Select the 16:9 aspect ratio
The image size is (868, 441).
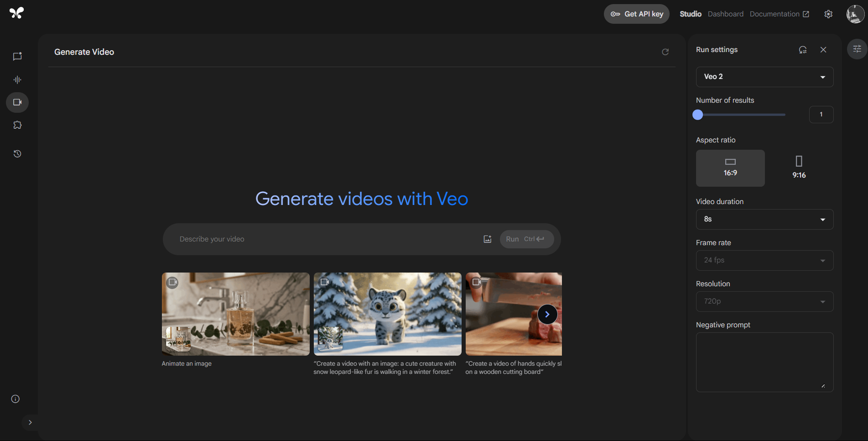tap(730, 168)
